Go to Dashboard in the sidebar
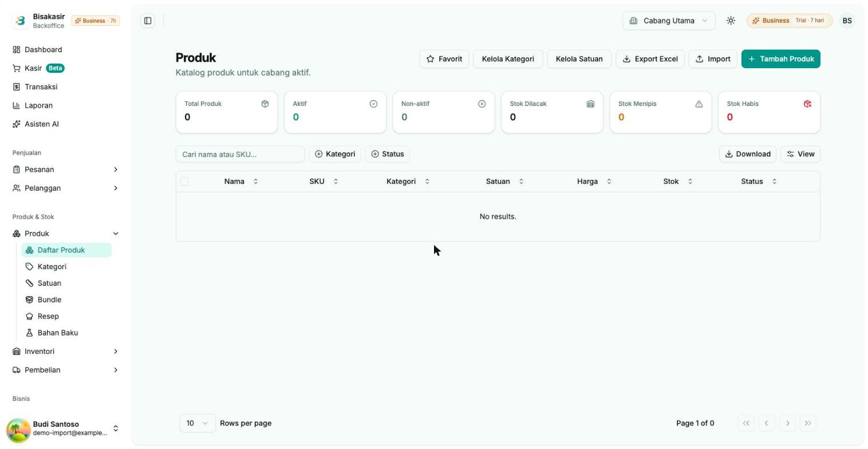 (66, 50)
